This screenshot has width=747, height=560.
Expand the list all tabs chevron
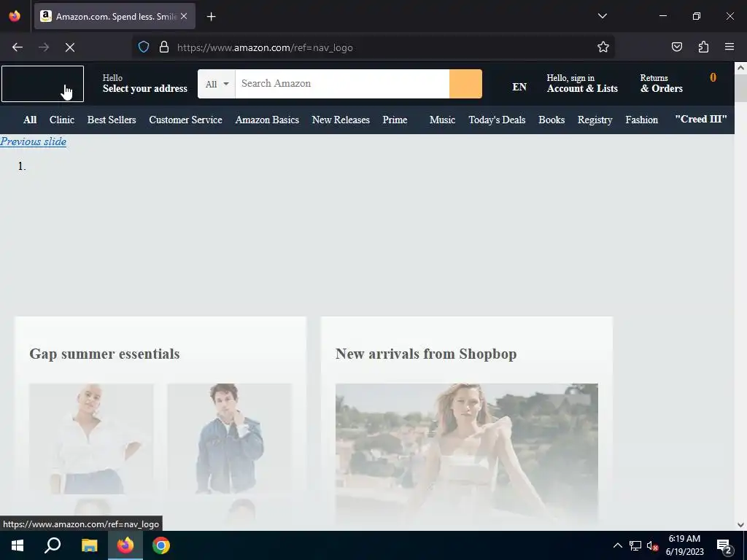click(x=602, y=16)
